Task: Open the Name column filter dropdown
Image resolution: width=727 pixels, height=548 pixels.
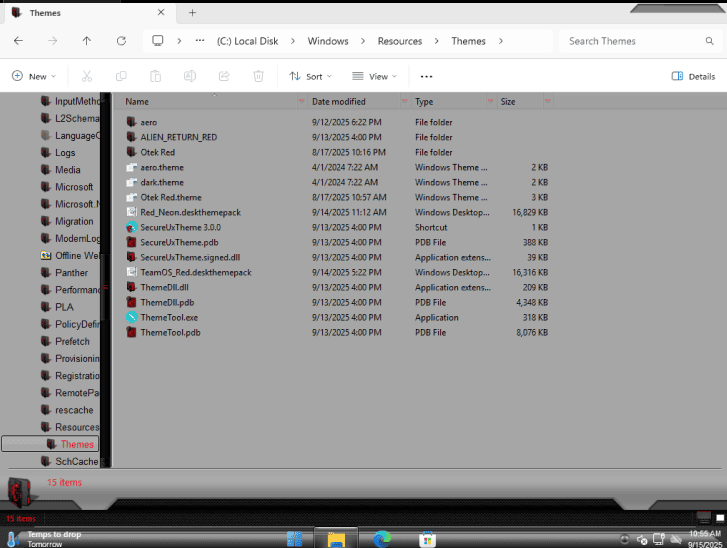Action: (302, 101)
